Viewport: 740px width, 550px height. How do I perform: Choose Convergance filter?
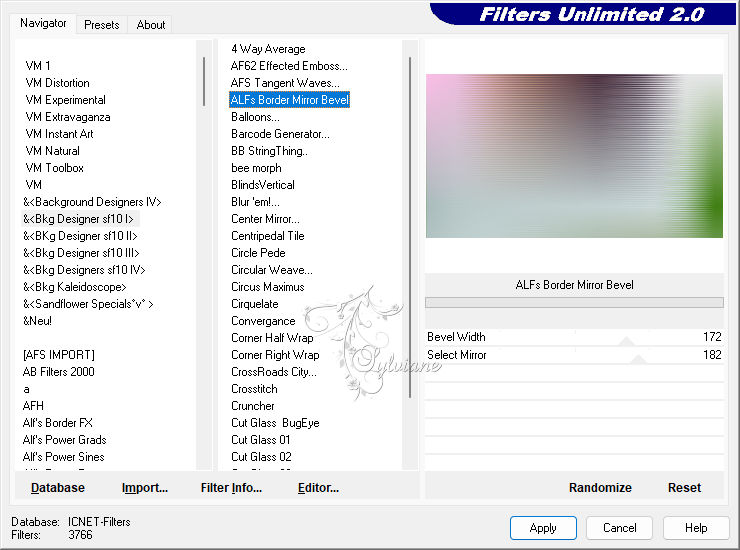pyautogui.click(x=263, y=321)
